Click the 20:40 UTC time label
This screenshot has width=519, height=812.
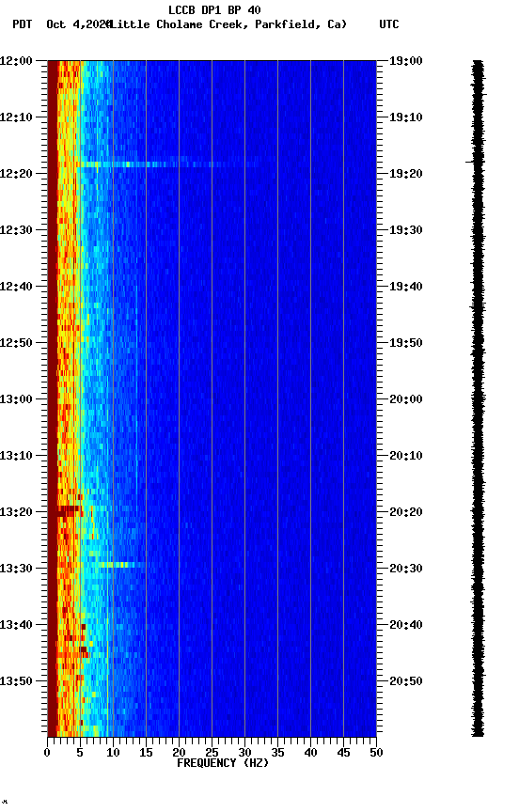[x=406, y=626]
